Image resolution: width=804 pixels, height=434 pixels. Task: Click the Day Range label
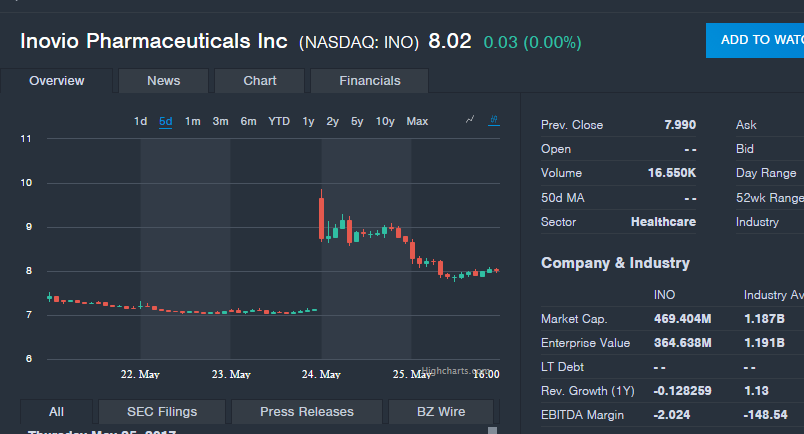(766, 173)
